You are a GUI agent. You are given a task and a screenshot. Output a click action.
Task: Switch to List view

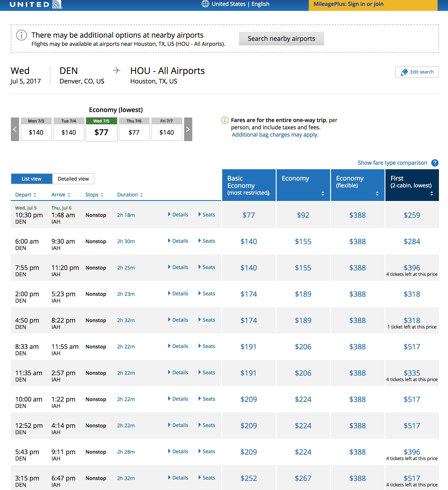(32, 179)
